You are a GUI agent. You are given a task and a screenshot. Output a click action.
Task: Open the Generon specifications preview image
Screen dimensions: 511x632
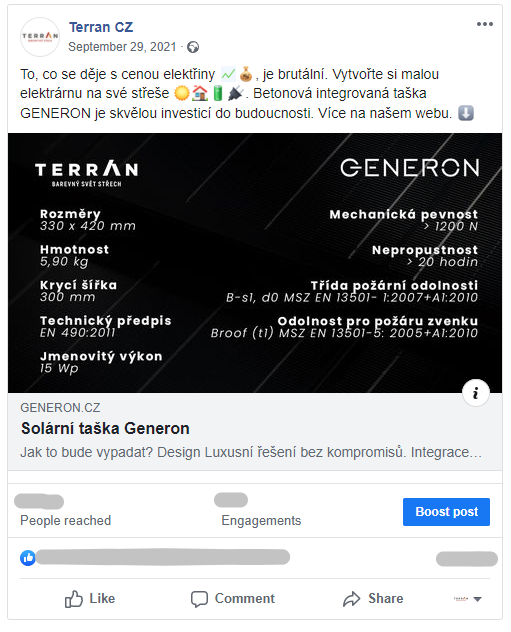tap(255, 263)
